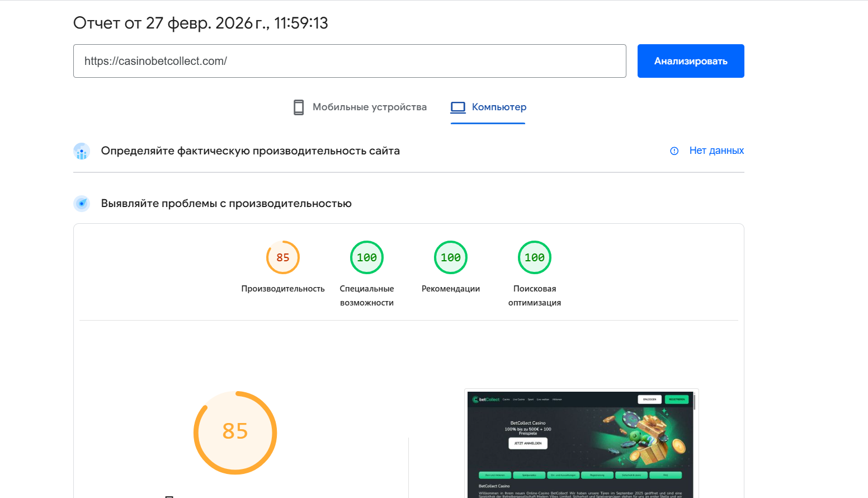
Task: Click the Поисковая оптимизация label text
Action: 535,295
